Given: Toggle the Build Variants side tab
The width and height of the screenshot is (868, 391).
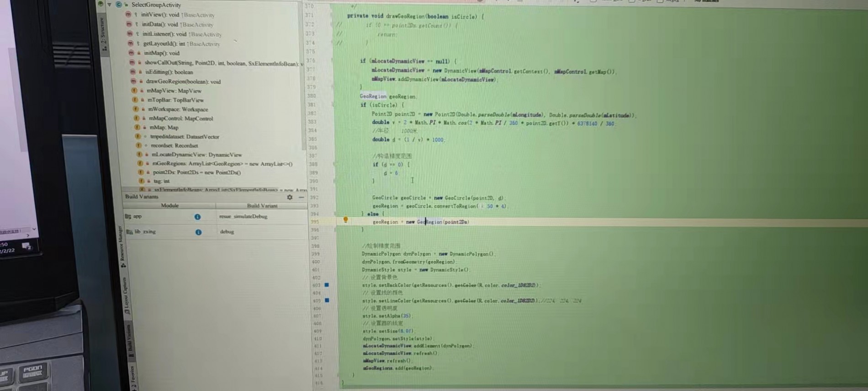Looking at the screenshot, I should tap(129, 340).
